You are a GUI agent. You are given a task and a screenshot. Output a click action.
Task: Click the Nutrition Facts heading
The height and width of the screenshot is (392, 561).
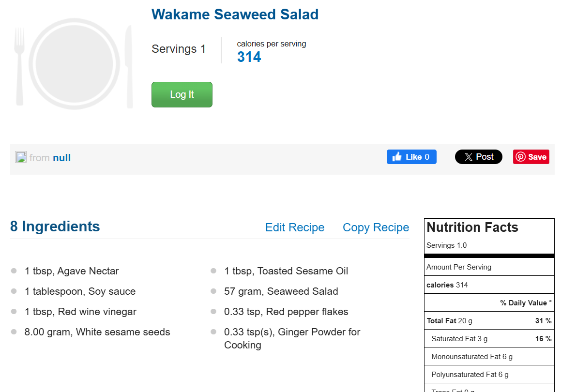click(x=472, y=227)
